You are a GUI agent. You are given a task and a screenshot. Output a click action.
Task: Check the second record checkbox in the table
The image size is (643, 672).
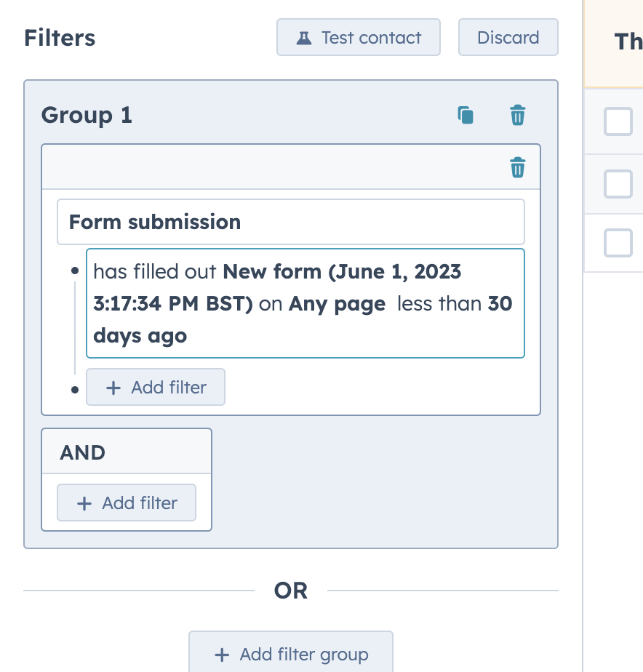pyautogui.click(x=618, y=184)
